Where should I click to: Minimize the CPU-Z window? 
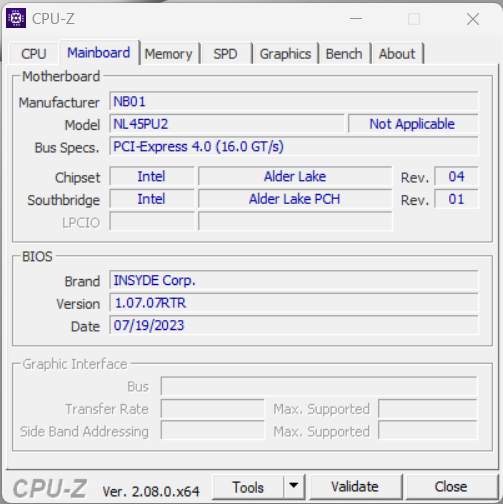(x=356, y=19)
